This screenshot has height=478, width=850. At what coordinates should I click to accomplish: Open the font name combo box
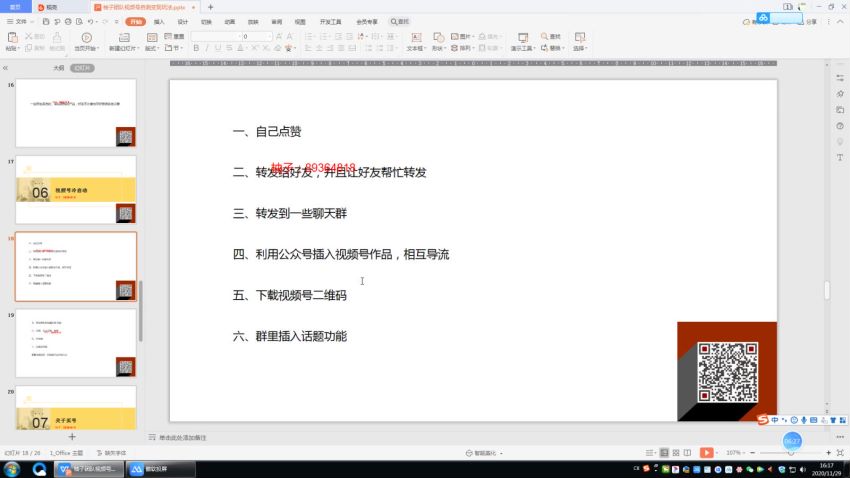pyautogui.click(x=216, y=36)
